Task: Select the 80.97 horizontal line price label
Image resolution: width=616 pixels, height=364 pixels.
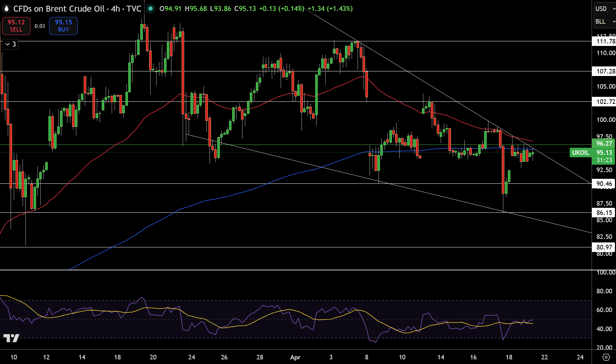Action: click(x=604, y=247)
